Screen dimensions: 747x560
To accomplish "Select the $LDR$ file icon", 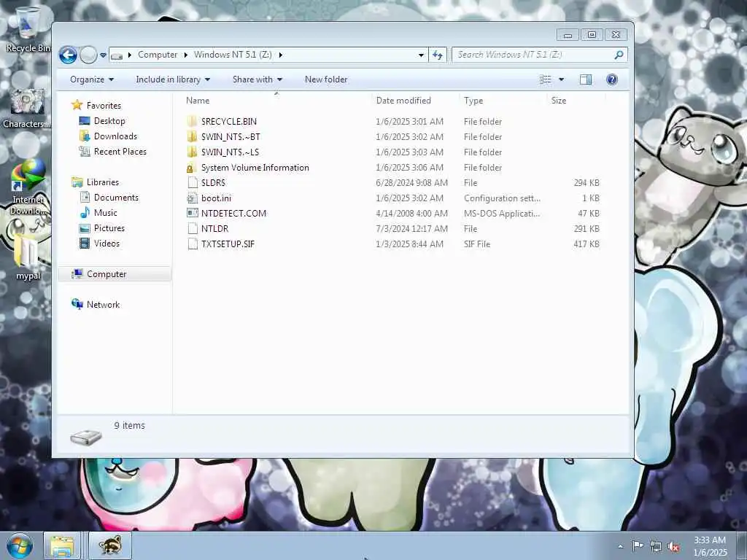I will click(193, 182).
